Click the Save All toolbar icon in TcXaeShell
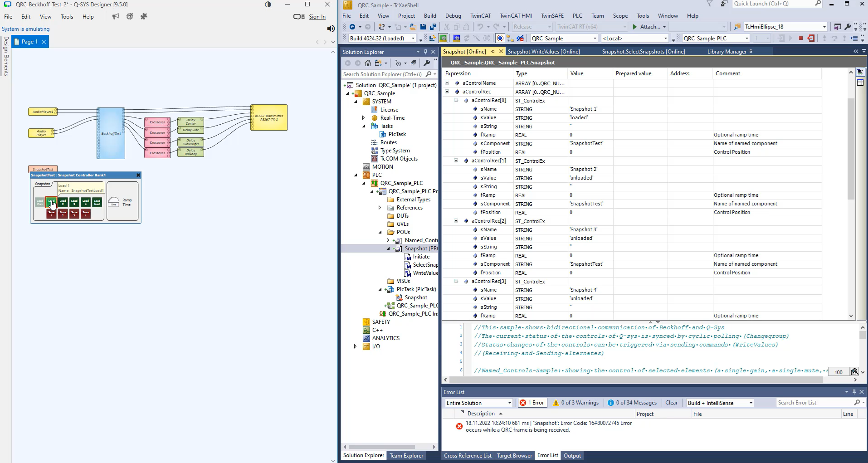868x463 pixels. (x=433, y=27)
